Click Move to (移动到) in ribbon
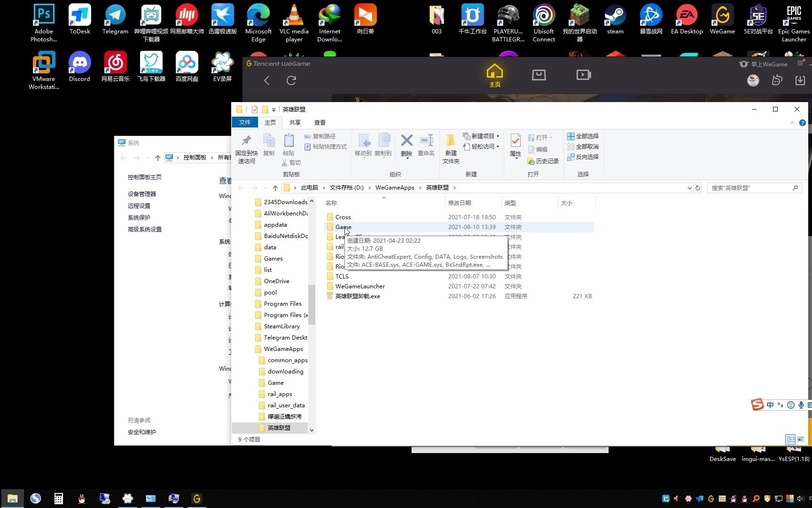This screenshot has width=812, height=508. (363, 145)
